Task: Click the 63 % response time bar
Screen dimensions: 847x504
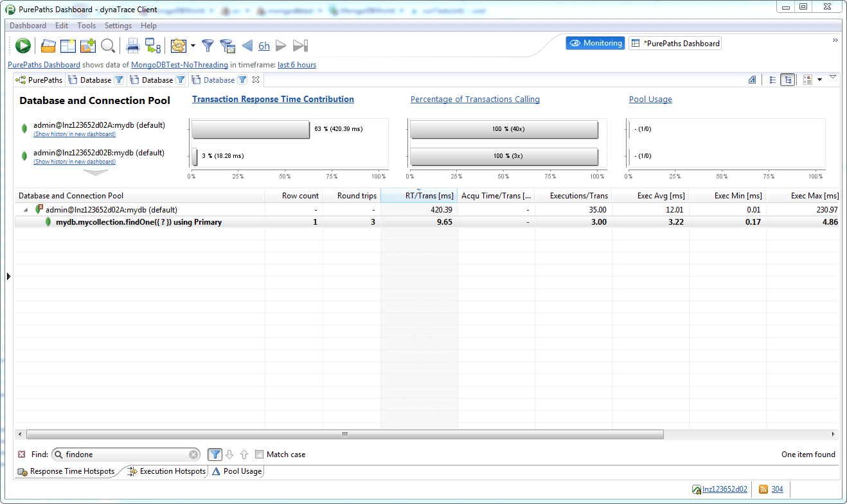Action: (251, 129)
